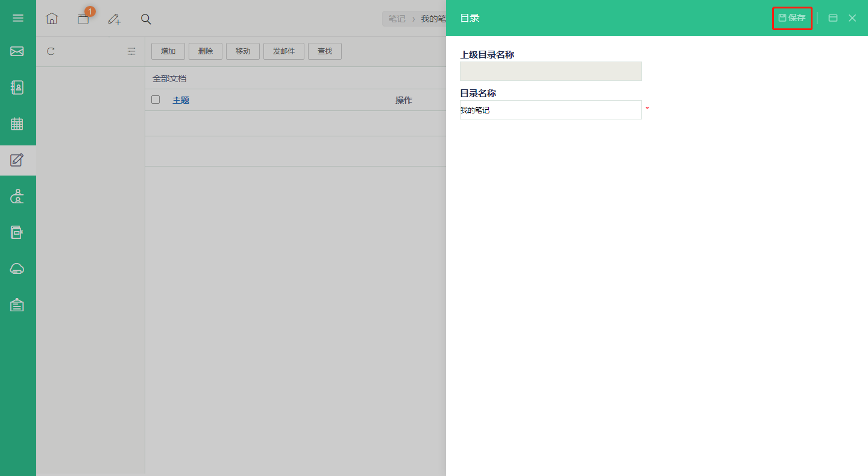Select the Notes edit icon in sidebar
Image resolution: width=868 pixels, height=476 pixels.
pos(17,160)
